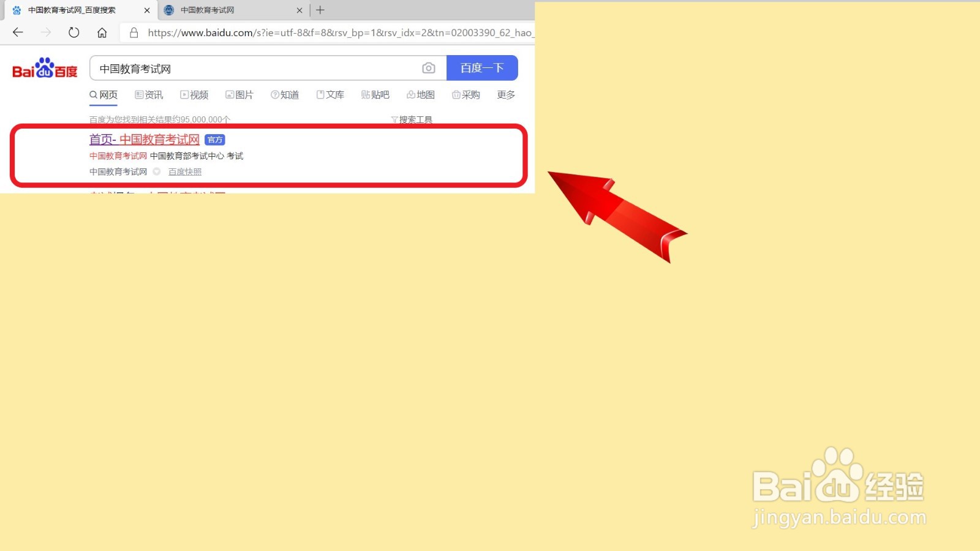Click the 百度一下 search button
The image size is (980, 551).
pos(482,68)
